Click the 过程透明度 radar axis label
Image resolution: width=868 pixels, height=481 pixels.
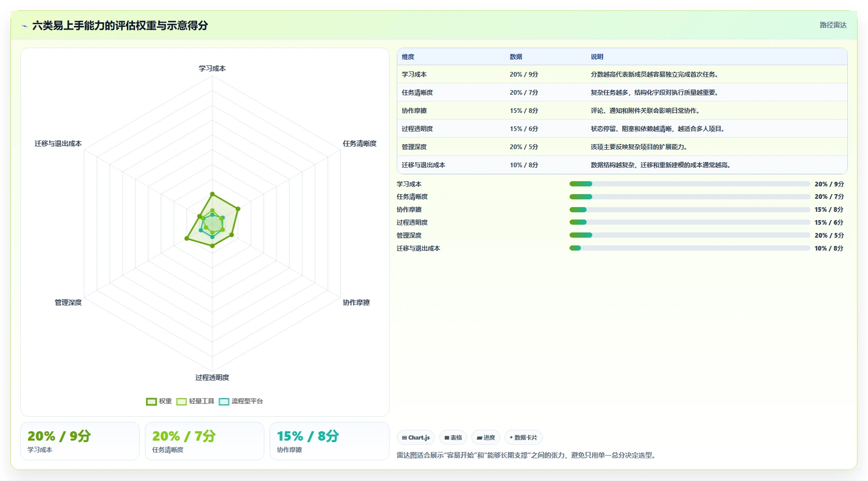tap(212, 377)
